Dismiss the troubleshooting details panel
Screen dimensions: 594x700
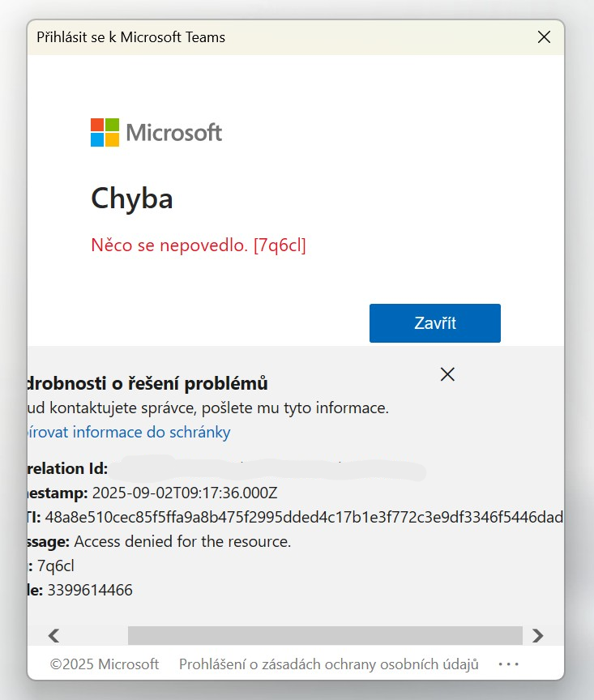[x=447, y=374]
